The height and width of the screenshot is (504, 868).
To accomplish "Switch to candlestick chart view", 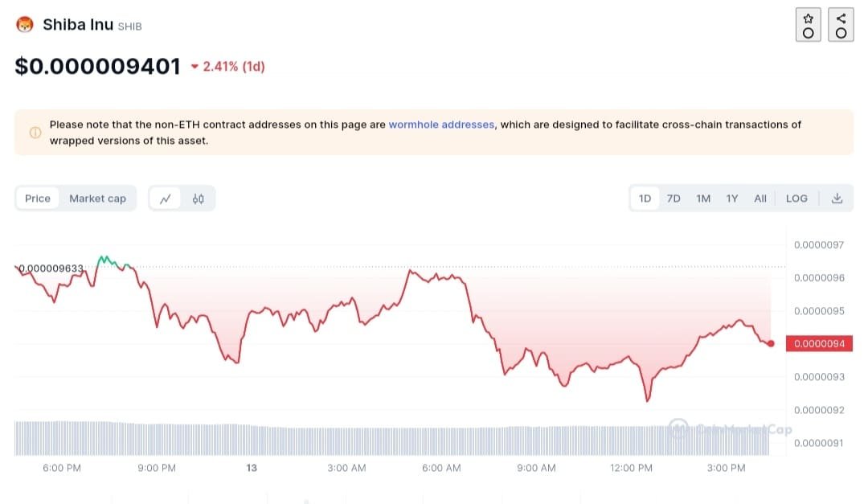I will 198,199.
